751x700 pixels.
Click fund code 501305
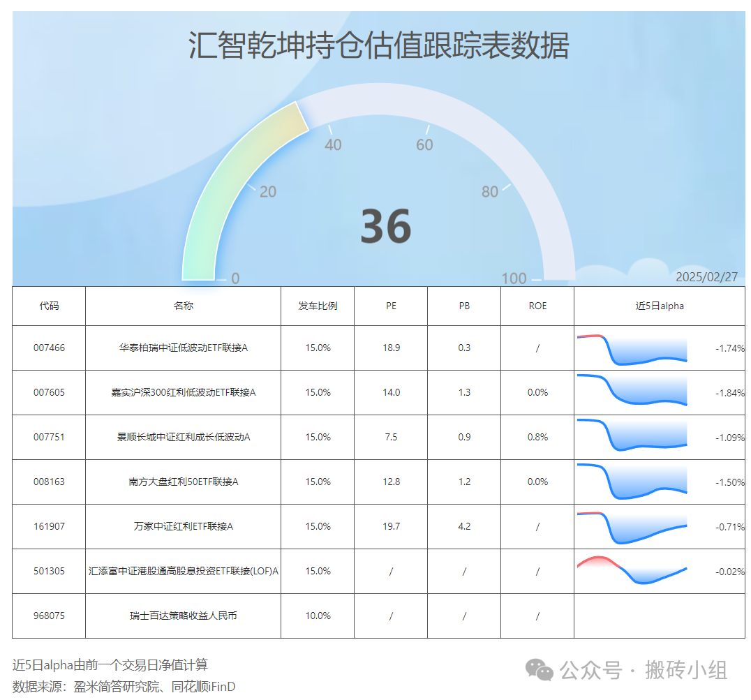[49, 571]
